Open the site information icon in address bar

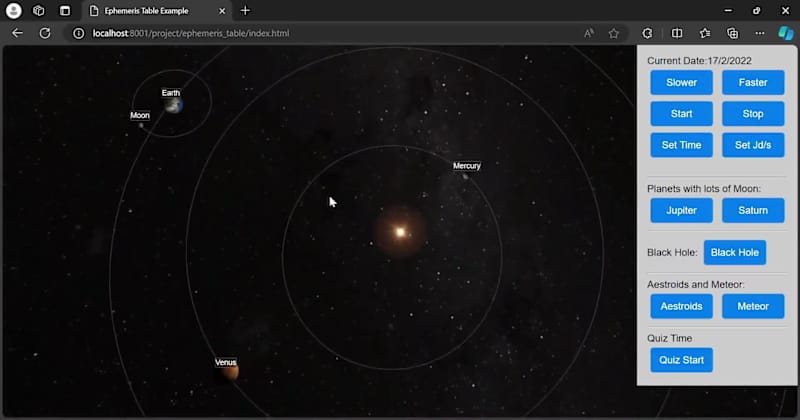78,33
